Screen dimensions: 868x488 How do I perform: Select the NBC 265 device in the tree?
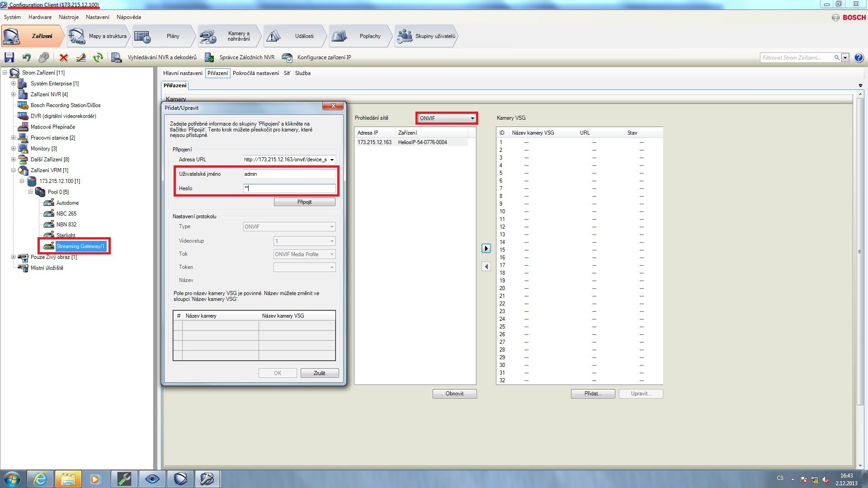pyautogui.click(x=66, y=214)
